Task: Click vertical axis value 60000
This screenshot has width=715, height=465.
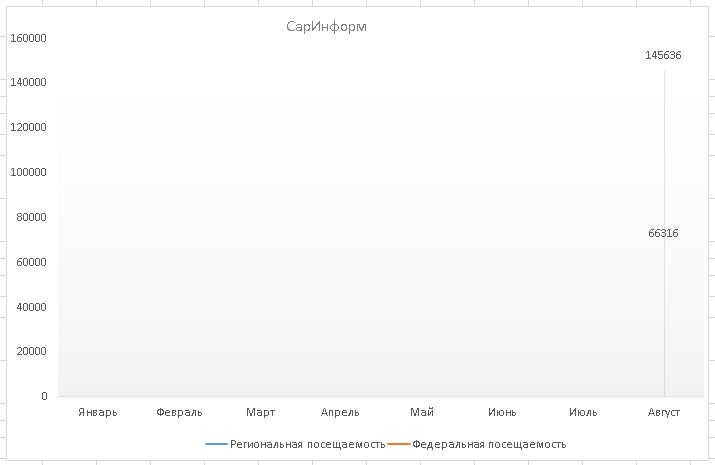Action: click(31, 262)
